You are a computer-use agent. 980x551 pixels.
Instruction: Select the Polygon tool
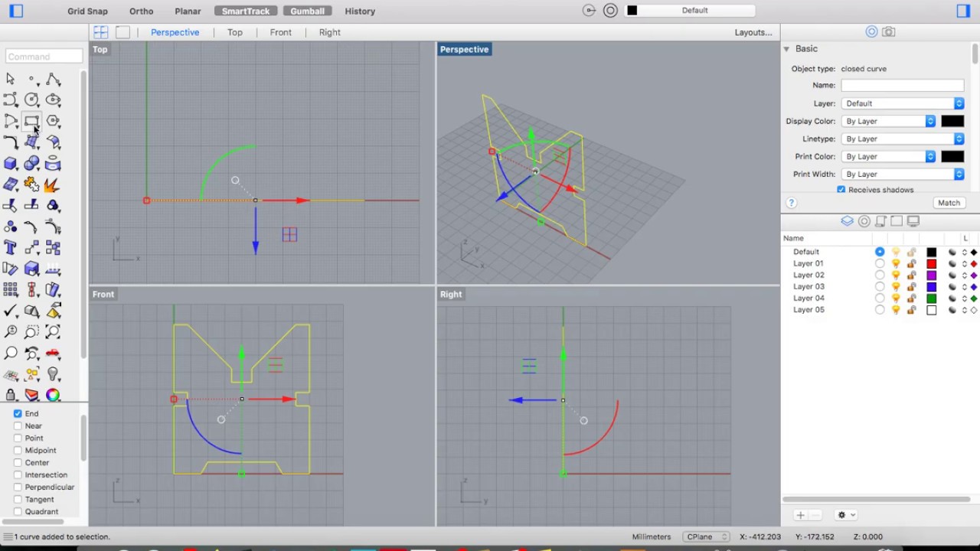tap(53, 121)
